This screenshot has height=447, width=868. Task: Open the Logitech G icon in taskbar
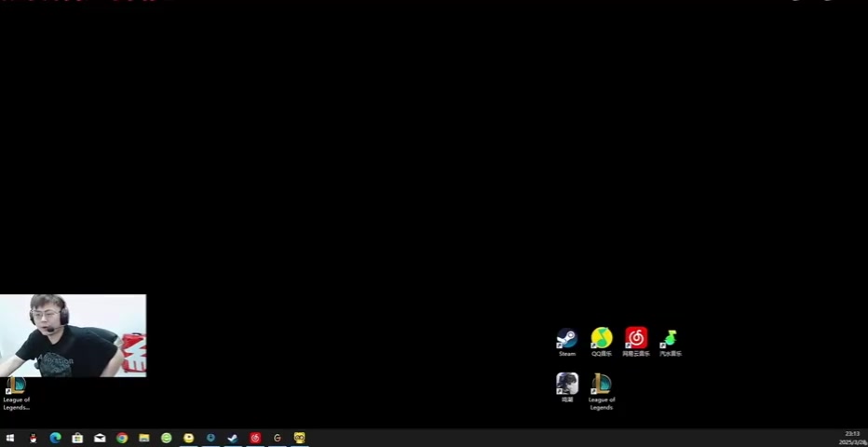click(278, 438)
